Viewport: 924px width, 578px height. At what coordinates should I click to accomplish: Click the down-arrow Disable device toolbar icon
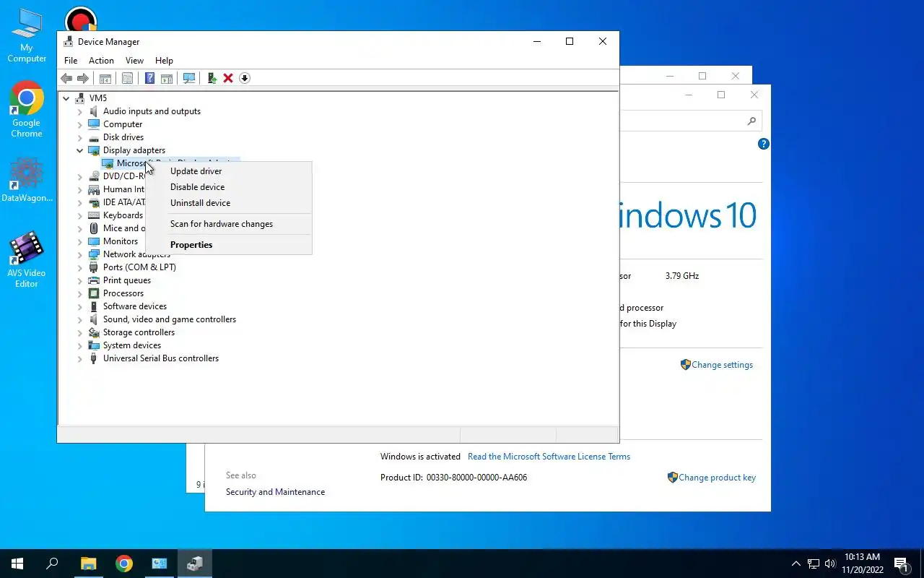(x=245, y=78)
